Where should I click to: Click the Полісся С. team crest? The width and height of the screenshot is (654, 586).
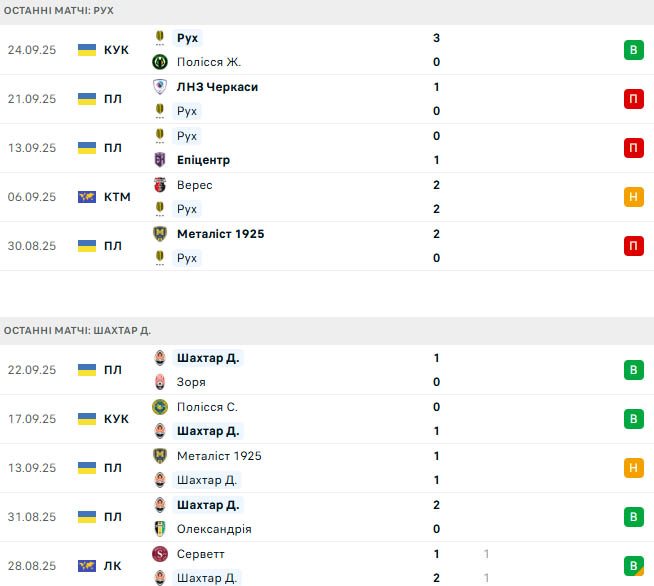coord(159,407)
